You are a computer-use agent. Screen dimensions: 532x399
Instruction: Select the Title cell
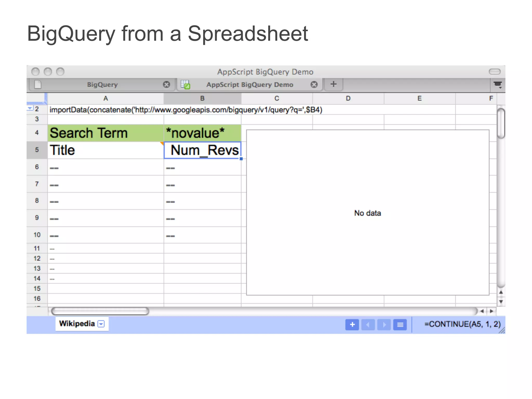[x=105, y=150]
